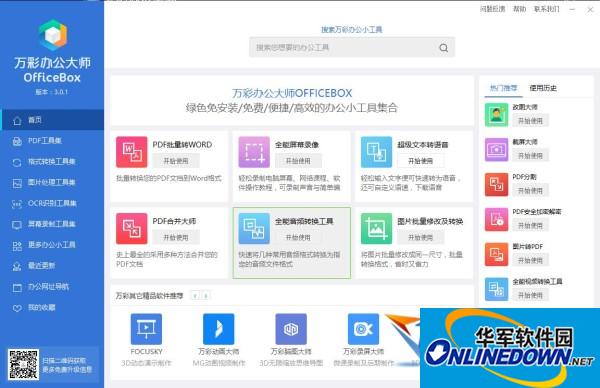
Task: Open 格式转换工具集 in the sidebar
Action: click(52, 162)
